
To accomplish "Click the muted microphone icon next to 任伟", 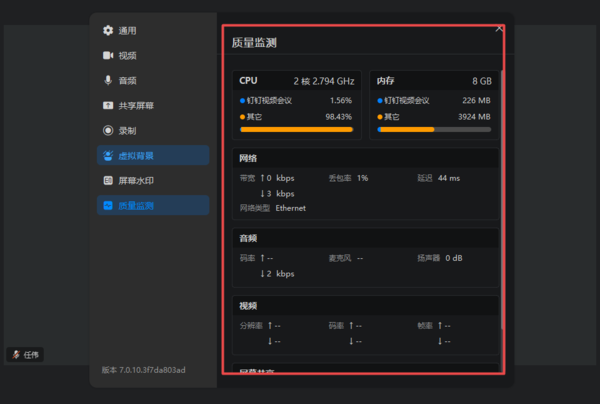I will click(x=16, y=355).
